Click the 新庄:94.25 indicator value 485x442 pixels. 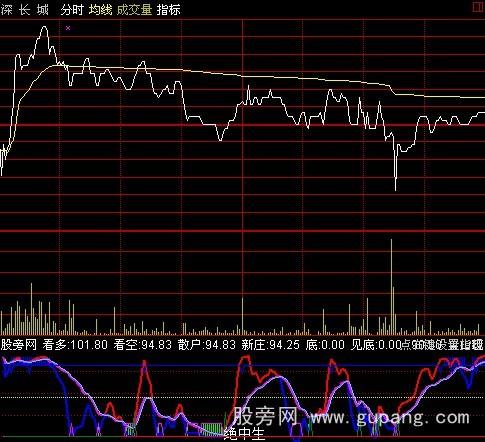click(270, 344)
